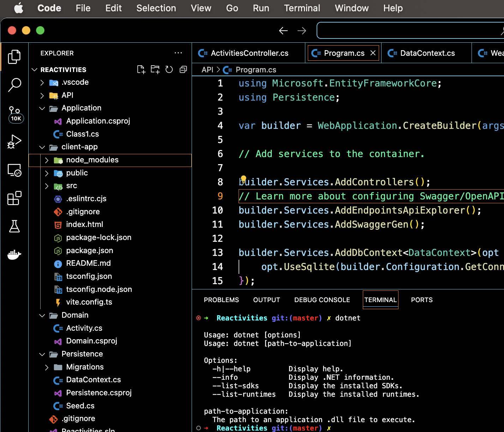
Task: Expand the node_modules folder
Action: pyautogui.click(x=47, y=160)
